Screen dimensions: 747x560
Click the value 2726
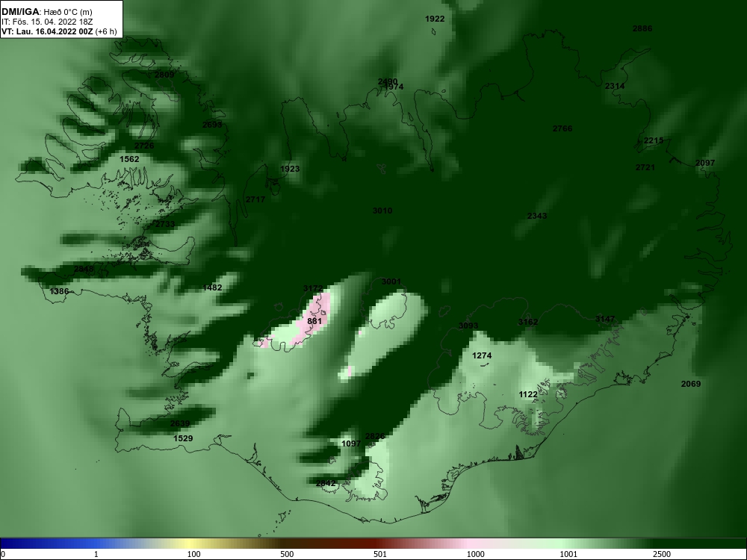[144, 146]
